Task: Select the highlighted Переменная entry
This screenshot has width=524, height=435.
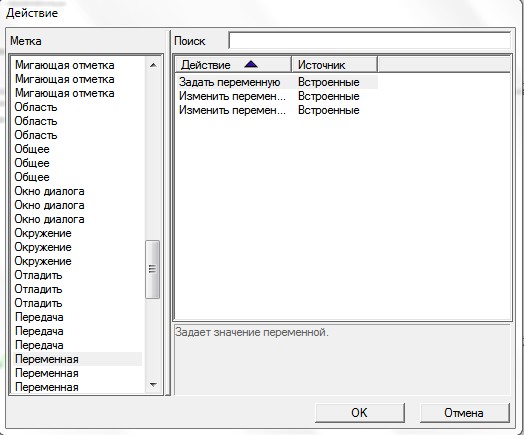Action: click(78, 359)
